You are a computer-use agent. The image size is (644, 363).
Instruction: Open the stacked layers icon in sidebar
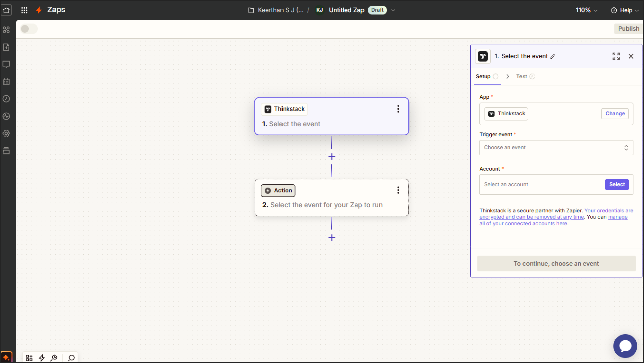point(6,151)
